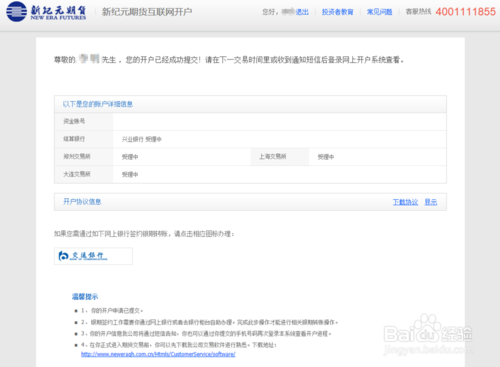
Task: Click the 大连交易所 label
Action: pos(77,174)
